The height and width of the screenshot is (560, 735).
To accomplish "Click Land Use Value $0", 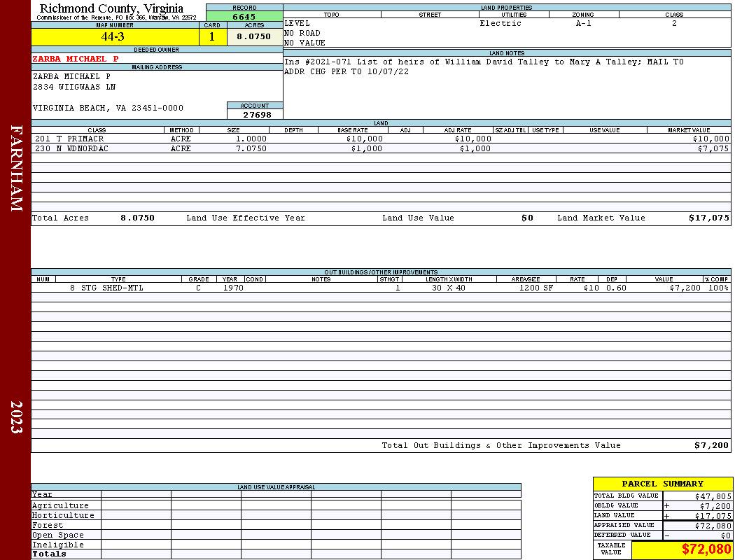I will coord(527,218).
